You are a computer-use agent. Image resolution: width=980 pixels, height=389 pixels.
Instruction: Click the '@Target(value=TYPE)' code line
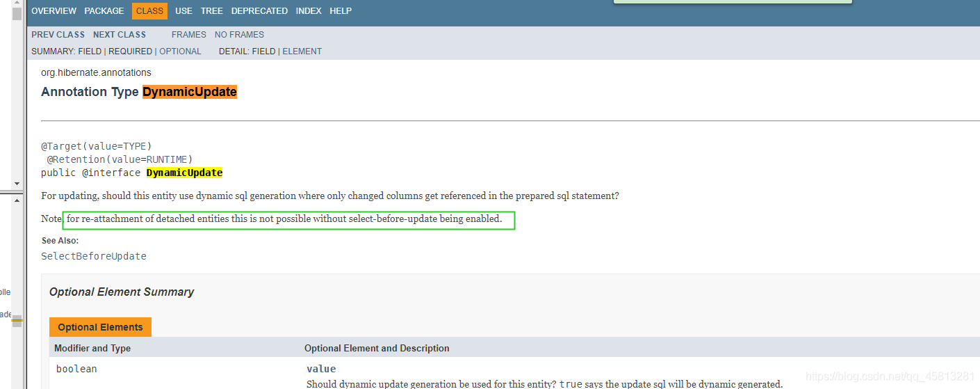[97, 146]
